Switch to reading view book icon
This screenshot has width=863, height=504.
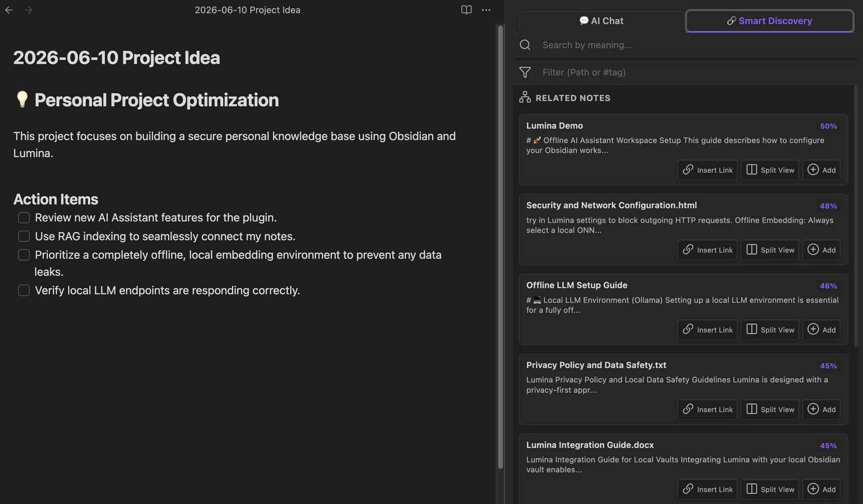coord(466,10)
